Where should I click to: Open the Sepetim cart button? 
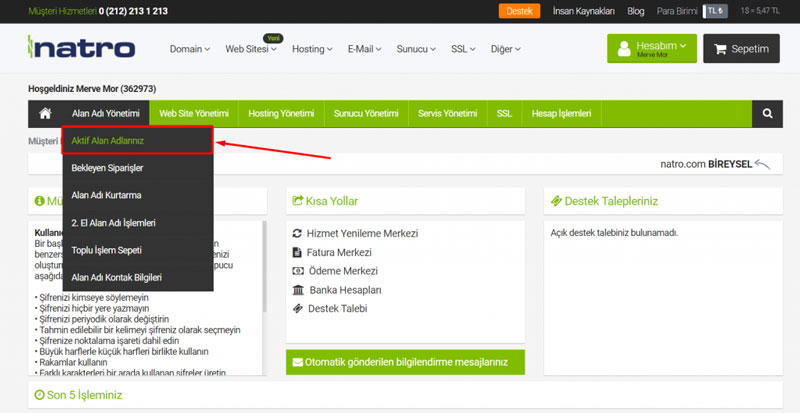741,48
